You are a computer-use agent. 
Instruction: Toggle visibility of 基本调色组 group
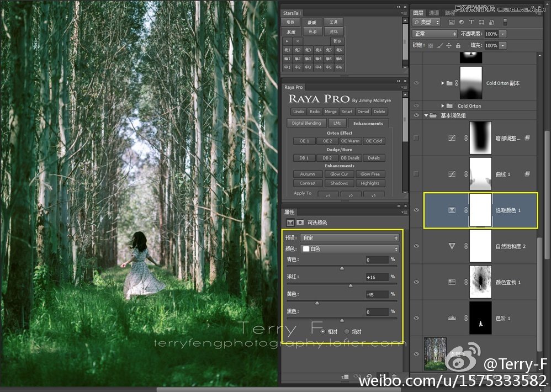tap(416, 115)
